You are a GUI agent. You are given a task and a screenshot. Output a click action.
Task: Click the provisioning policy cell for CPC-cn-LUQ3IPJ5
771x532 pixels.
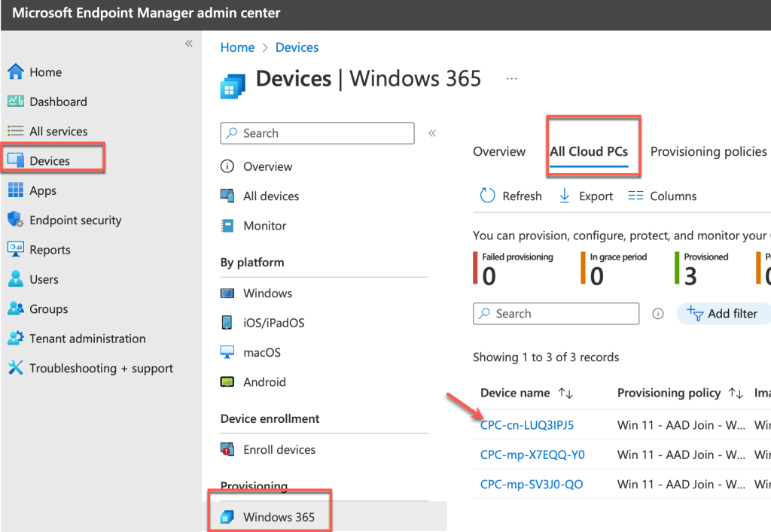681,425
